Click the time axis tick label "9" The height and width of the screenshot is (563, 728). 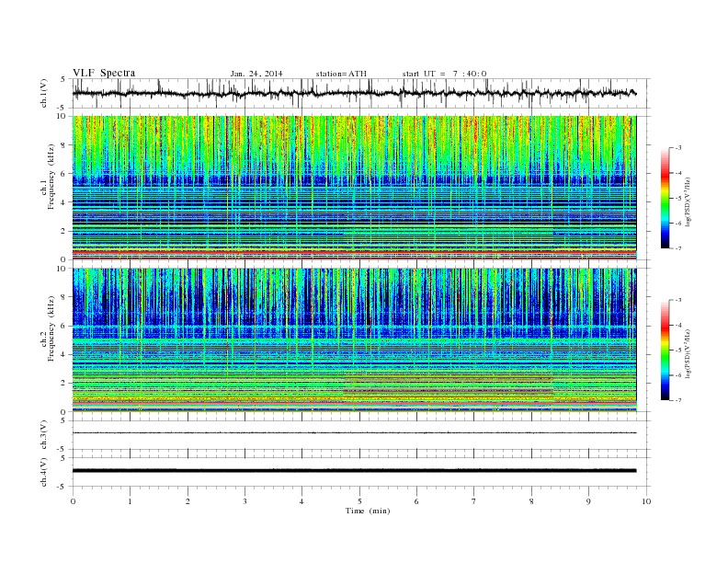coord(588,501)
